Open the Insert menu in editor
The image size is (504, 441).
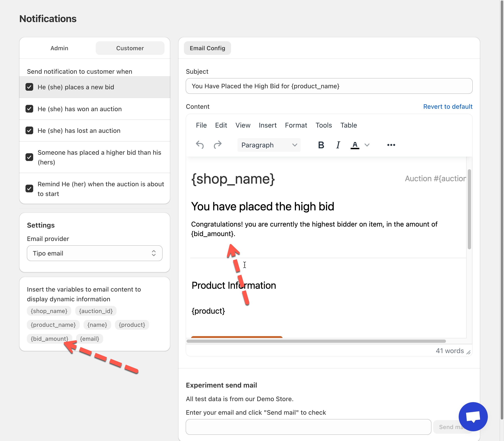pyautogui.click(x=267, y=125)
